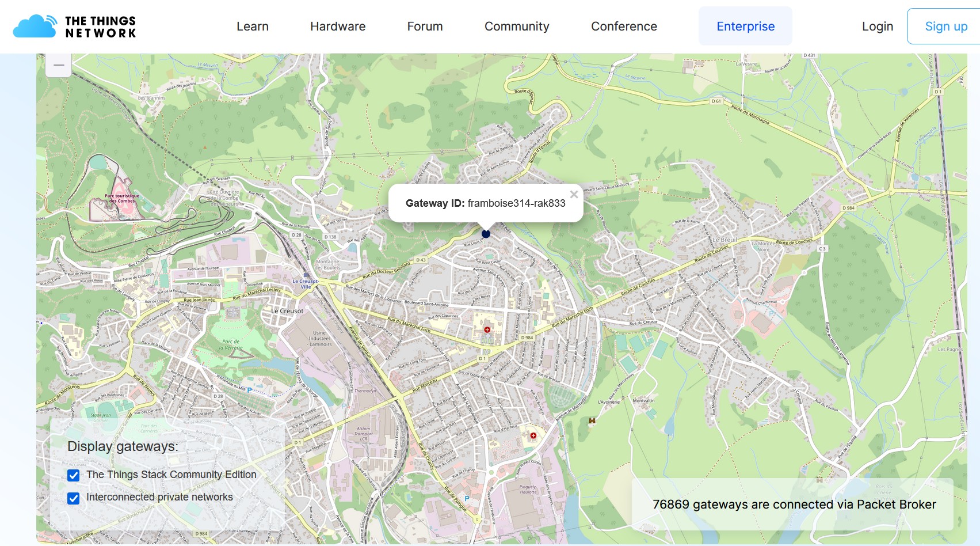Screen dimensions: 980x546
Task: Click the blue parking P icon near Rue de Pologne
Action: (467, 499)
